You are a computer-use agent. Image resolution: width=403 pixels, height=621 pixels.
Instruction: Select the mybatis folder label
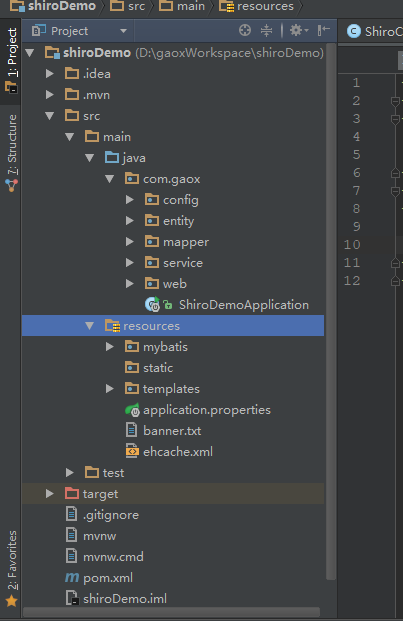click(165, 347)
